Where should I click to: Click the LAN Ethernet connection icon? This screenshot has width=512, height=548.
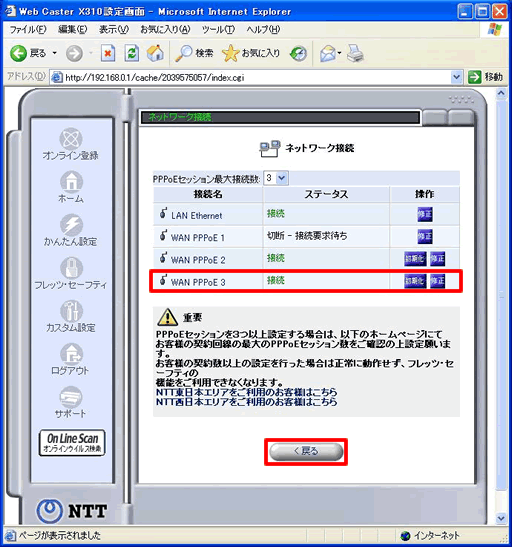point(163,213)
